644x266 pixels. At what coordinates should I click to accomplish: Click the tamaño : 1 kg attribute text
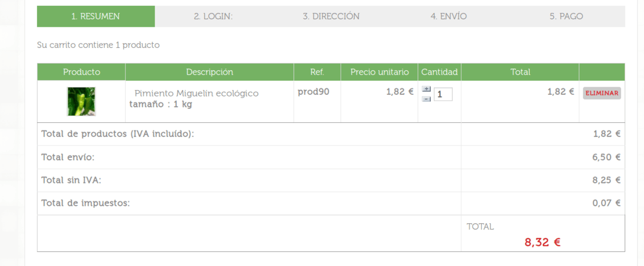tap(160, 104)
